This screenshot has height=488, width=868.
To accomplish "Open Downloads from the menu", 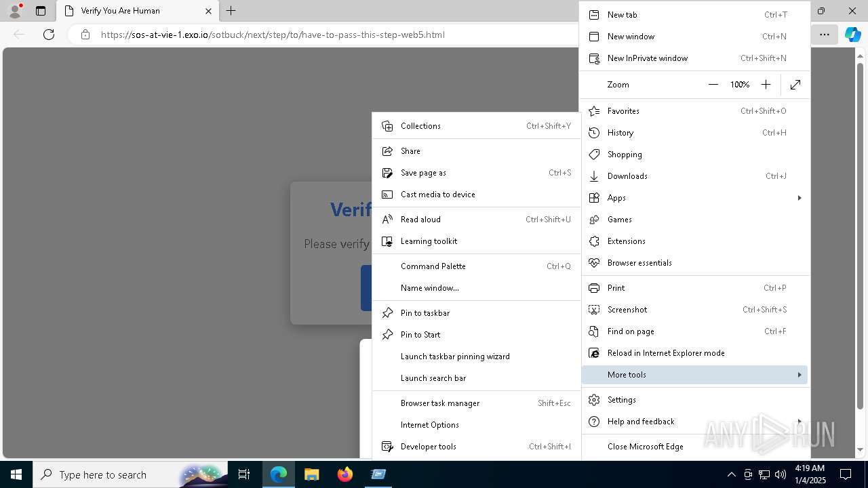I will pyautogui.click(x=694, y=176).
